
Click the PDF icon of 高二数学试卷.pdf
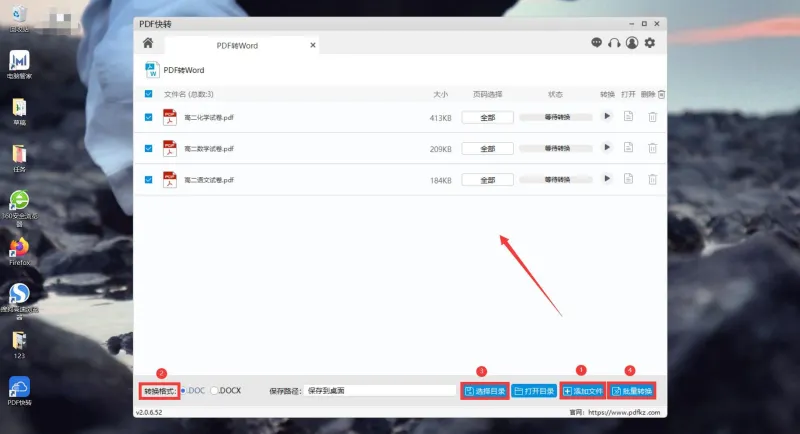tap(169, 148)
